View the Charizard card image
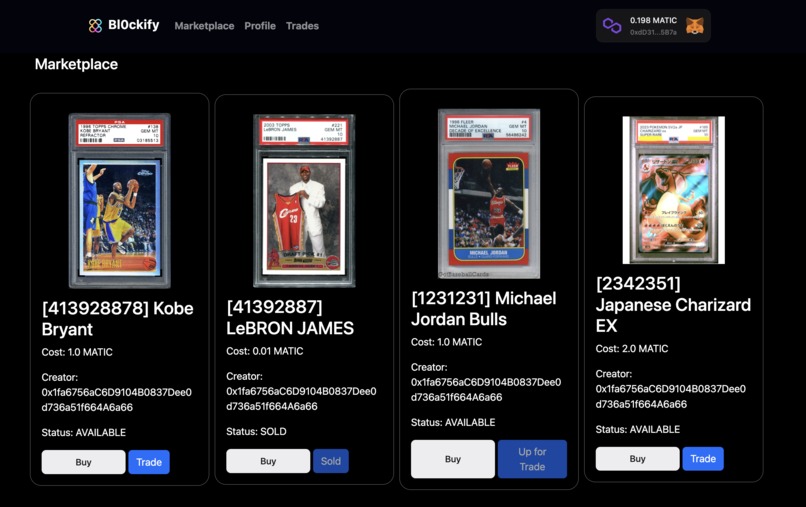 tap(673, 190)
